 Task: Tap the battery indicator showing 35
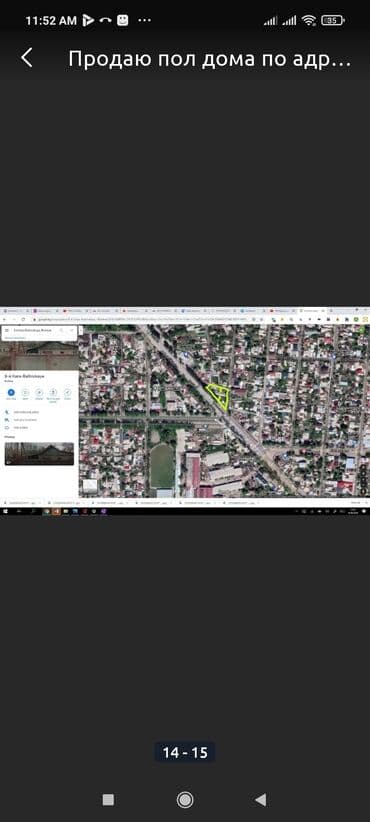tap(333, 20)
